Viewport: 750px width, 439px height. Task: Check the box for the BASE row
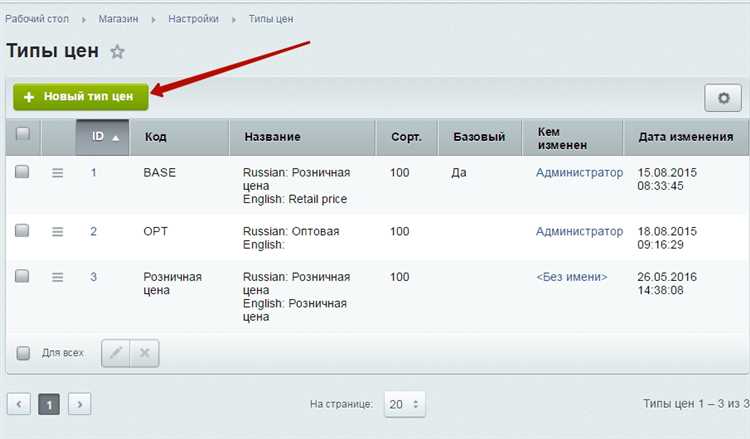coord(22,171)
